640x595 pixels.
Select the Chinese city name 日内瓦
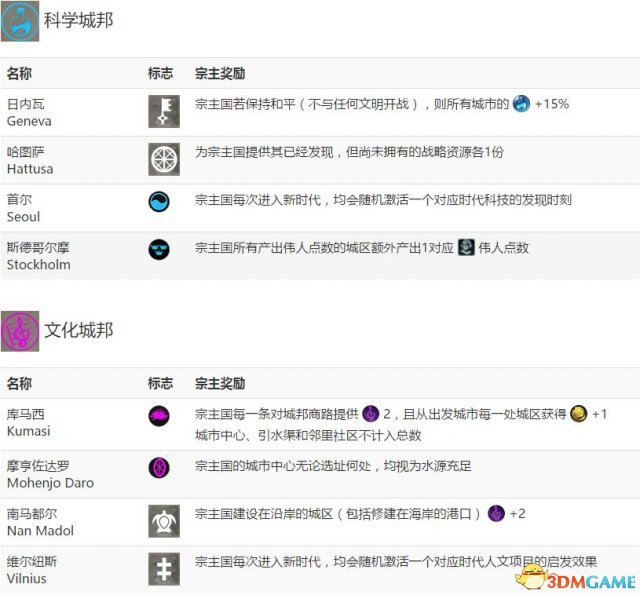pos(26,104)
